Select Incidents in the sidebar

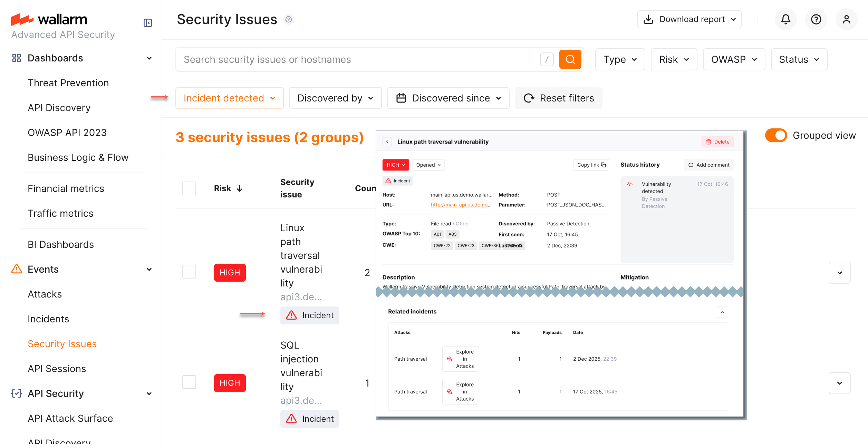point(48,319)
